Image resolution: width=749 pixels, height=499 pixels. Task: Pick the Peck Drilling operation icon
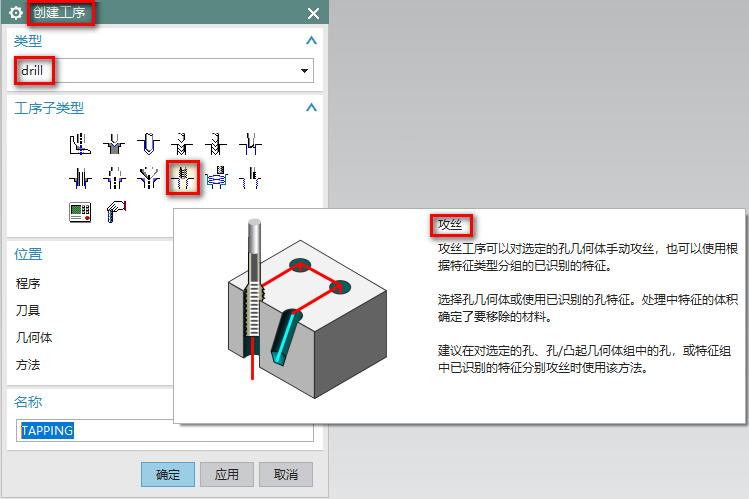tap(182, 144)
